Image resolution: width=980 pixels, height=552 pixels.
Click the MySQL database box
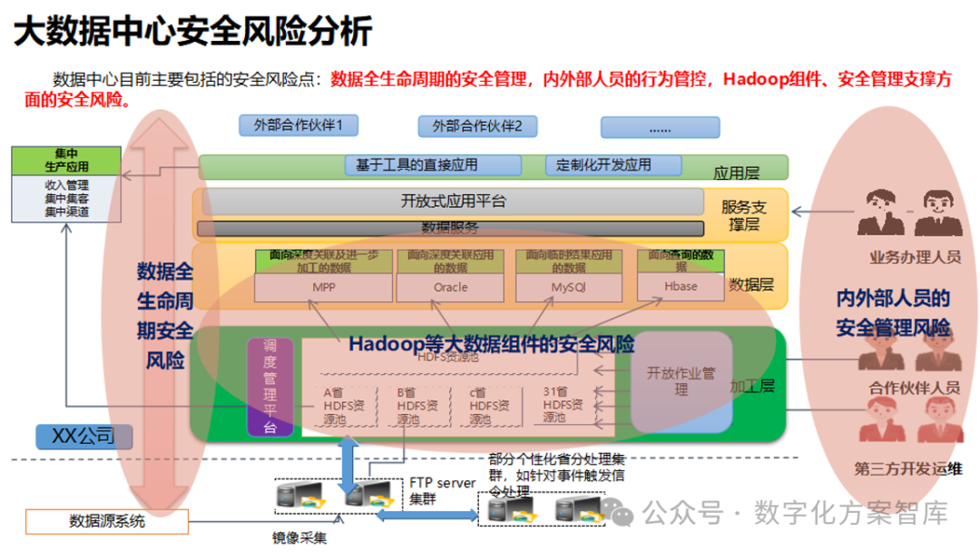[x=569, y=288]
